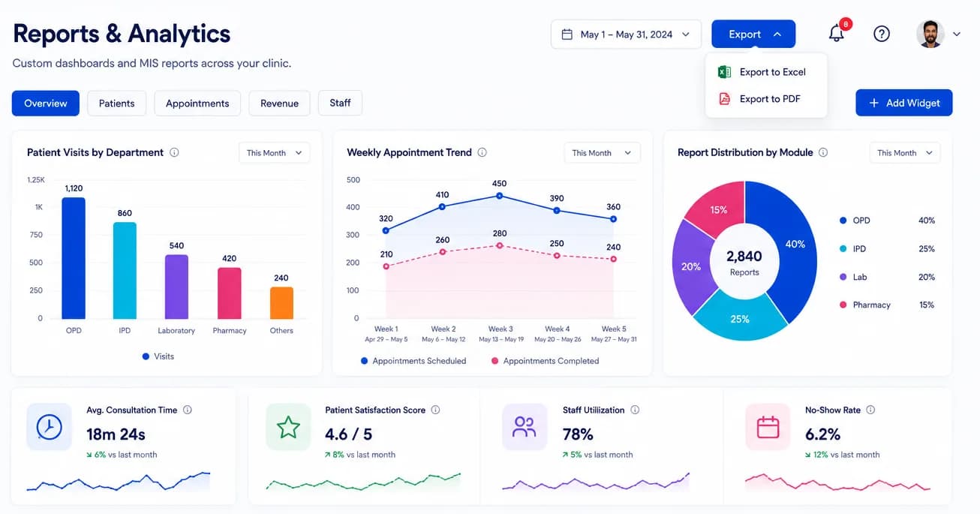980x514 pixels.
Task: Click the Others bar showing 240
Action: [x=281, y=303]
